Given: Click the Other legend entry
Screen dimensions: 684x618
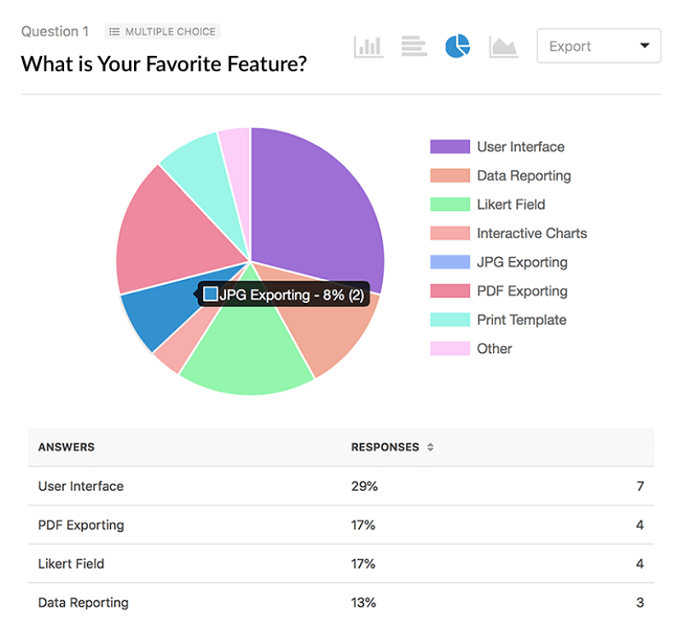Looking at the screenshot, I should 471,348.
